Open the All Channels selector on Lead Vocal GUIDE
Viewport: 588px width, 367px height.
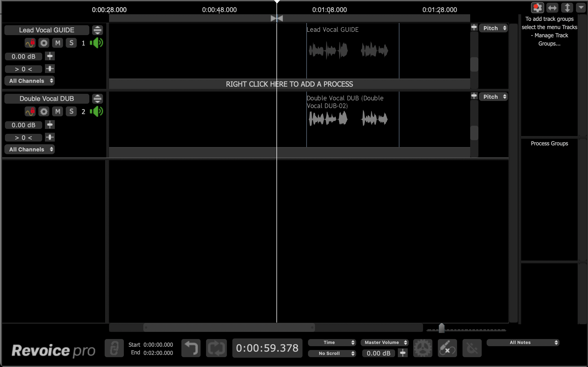[x=30, y=81]
